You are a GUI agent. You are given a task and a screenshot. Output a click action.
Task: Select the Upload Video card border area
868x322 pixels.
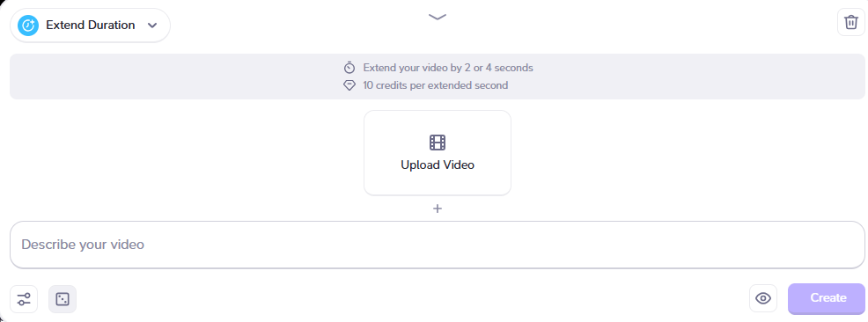438,153
